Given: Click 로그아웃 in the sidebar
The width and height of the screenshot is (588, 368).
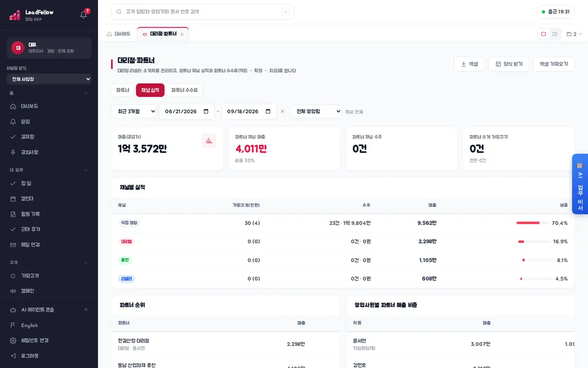Looking at the screenshot, I should point(49,355).
